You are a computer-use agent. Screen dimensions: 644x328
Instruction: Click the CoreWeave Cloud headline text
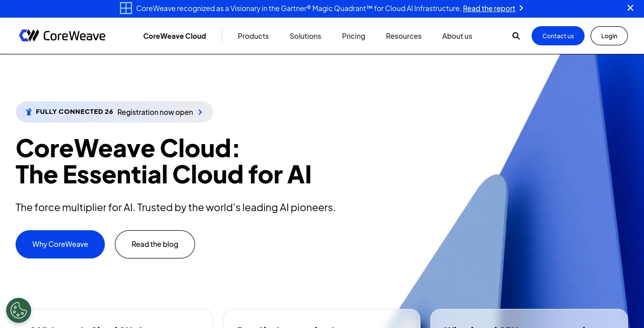(164, 161)
